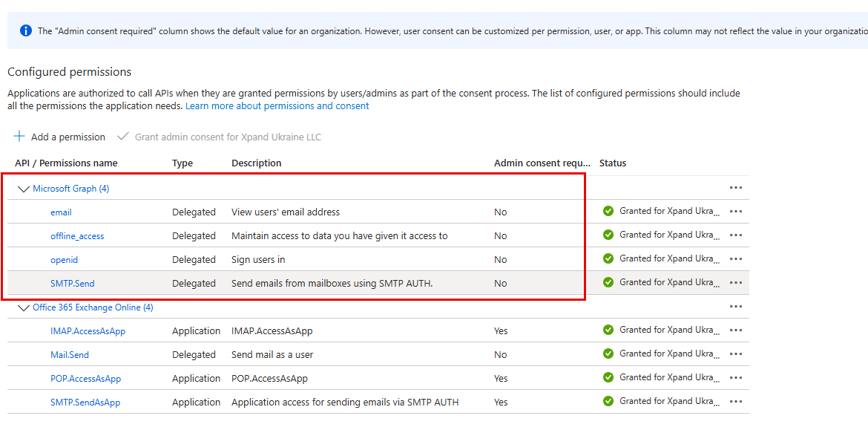Viewport: 868px width, 430px height.
Task: Open Learn more about permissions and consent link
Action: pos(277,106)
